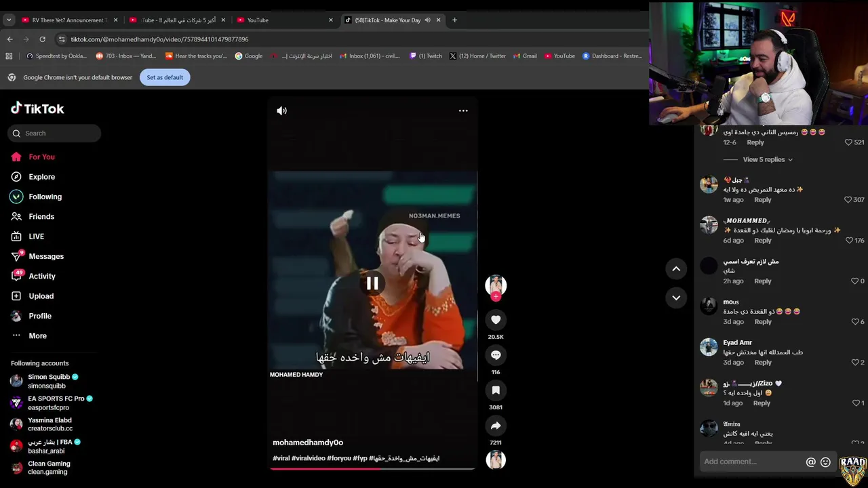The image size is (868, 488).
Task: Click the #viral hashtag
Action: (281, 459)
